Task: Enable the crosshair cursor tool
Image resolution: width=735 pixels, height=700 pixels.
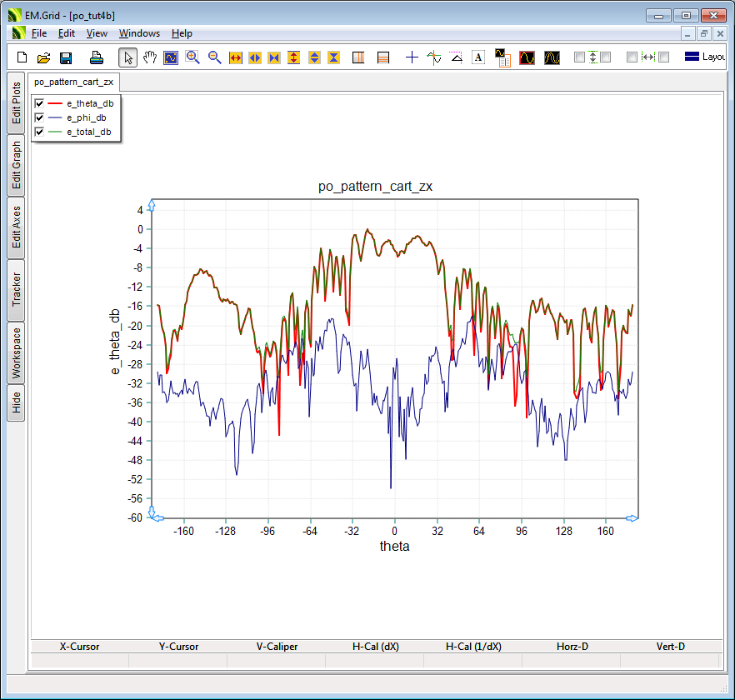Action: pyautogui.click(x=412, y=57)
